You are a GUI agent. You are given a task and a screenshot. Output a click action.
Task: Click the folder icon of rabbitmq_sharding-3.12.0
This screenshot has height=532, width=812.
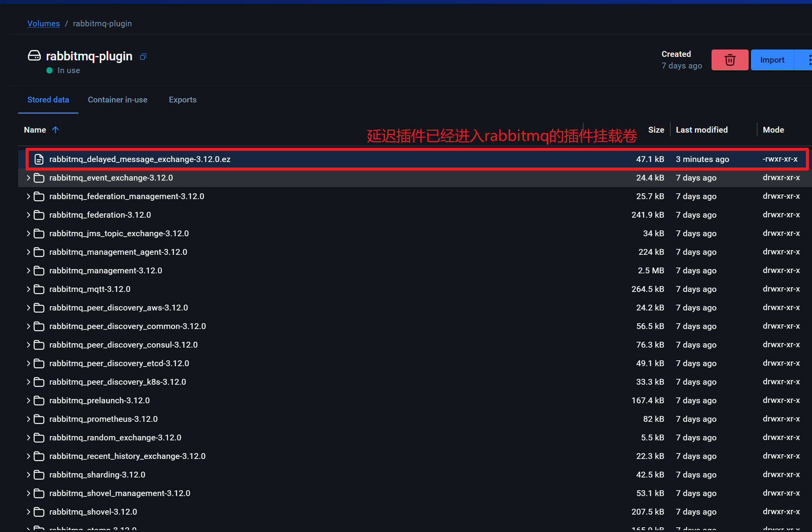tap(39, 475)
